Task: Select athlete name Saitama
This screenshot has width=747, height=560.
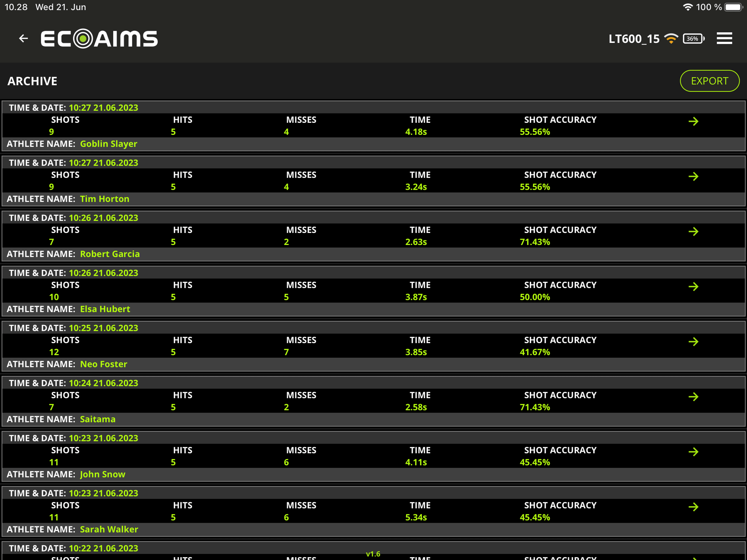Action: (98, 419)
